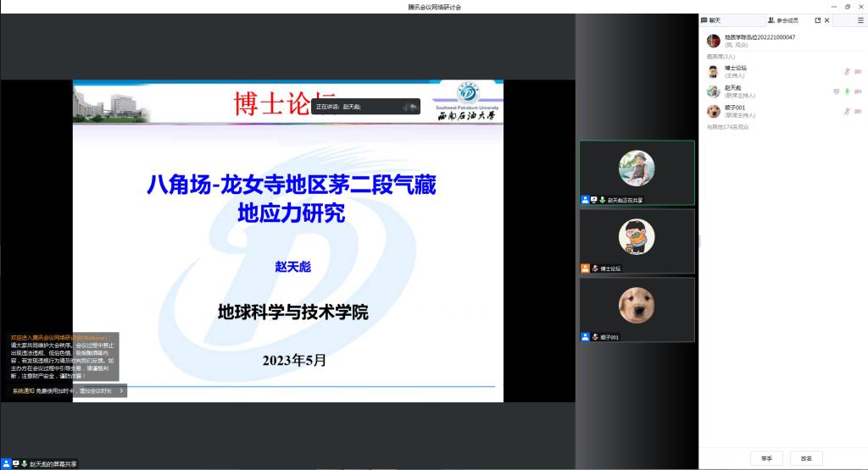Switch to the 参会成员 participants tab
Image resolution: width=868 pixels, height=470 pixels.
pyautogui.click(x=782, y=20)
